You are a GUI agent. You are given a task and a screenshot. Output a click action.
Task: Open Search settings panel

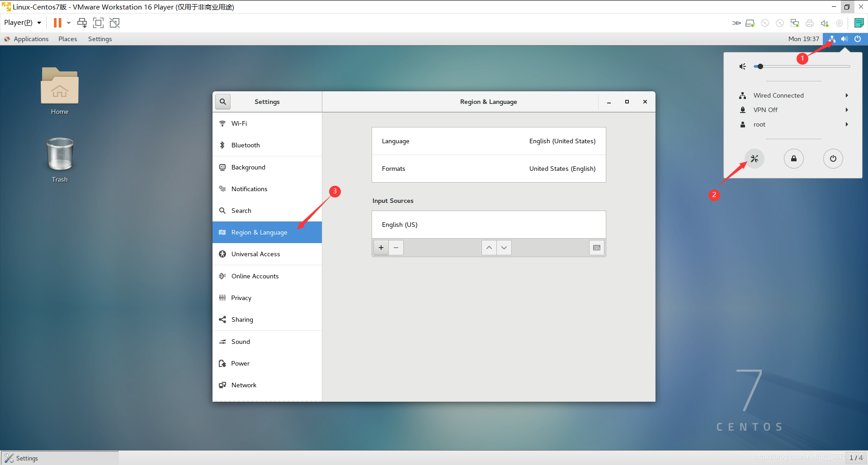pos(267,211)
